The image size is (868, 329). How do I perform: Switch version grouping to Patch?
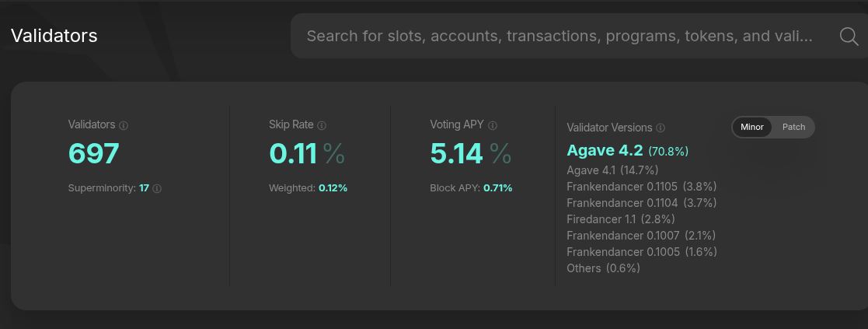(793, 127)
